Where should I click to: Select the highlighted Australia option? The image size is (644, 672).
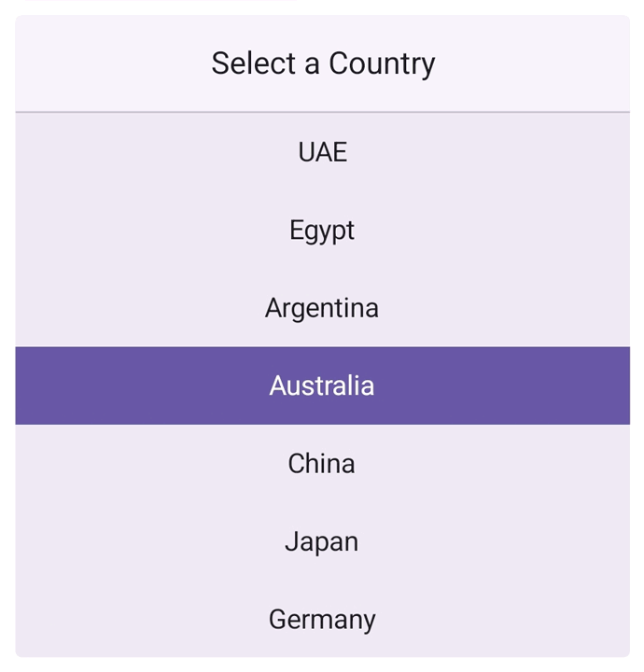pos(322,385)
